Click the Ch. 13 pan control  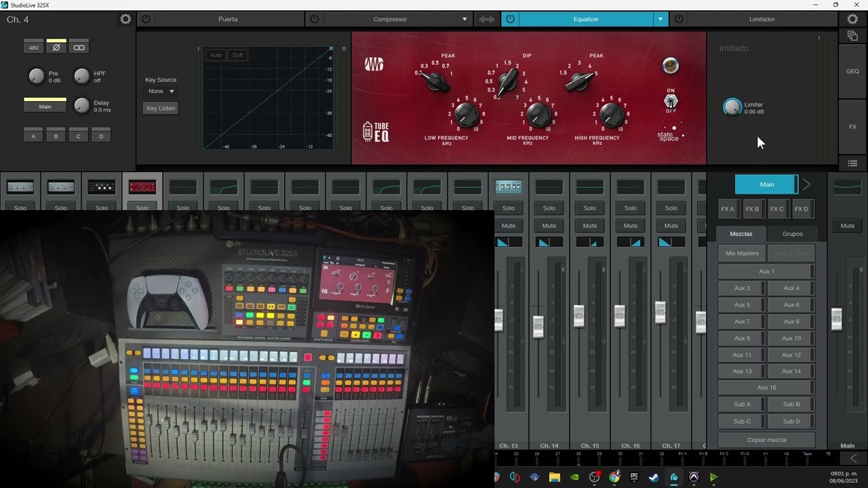[x=508, y=242]
